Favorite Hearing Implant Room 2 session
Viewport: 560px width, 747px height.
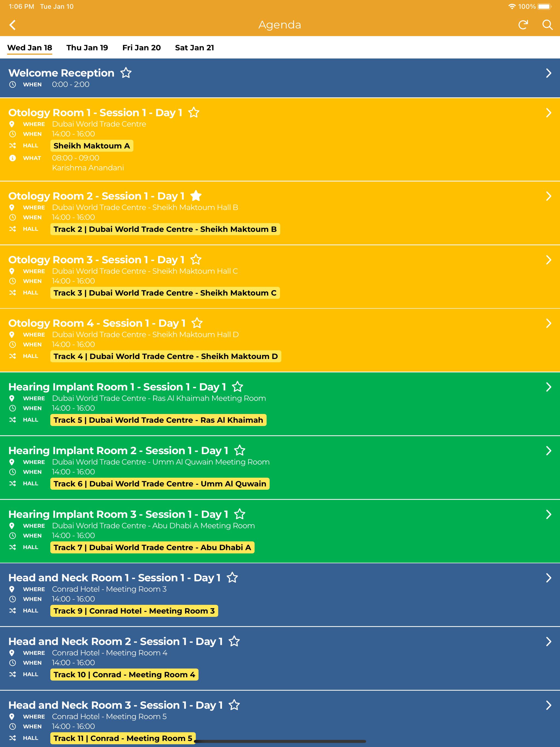point(240,450)
